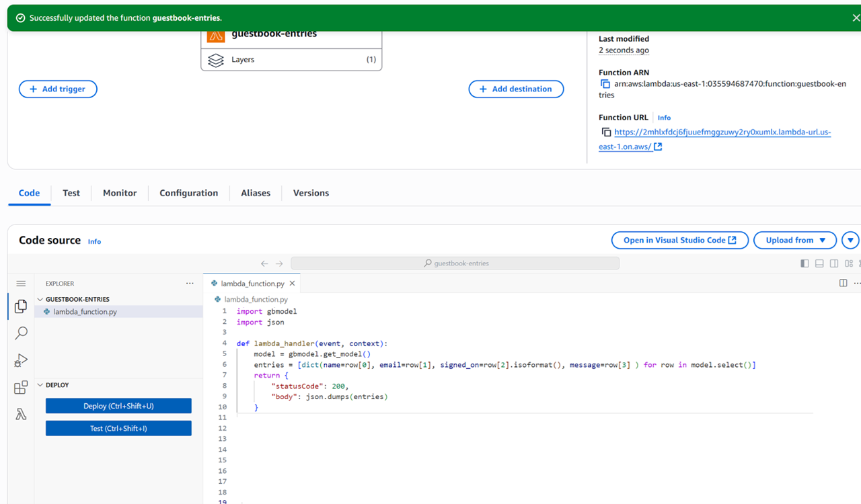Image resolution: width=861 pixels, height=504 pixels.
Task: Click the hamburger menu in editor
Action: pyautogui.click(x=21, y=284)
